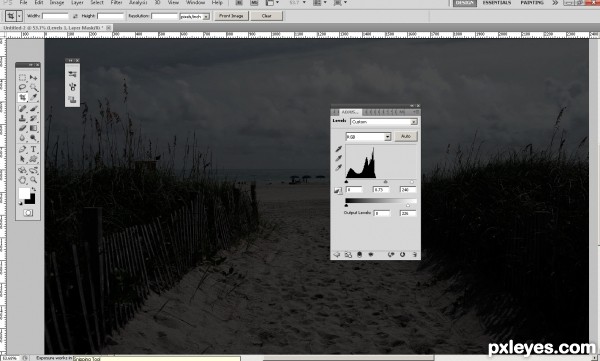
Task: Open the Layer menu
Action: [77, 2]
